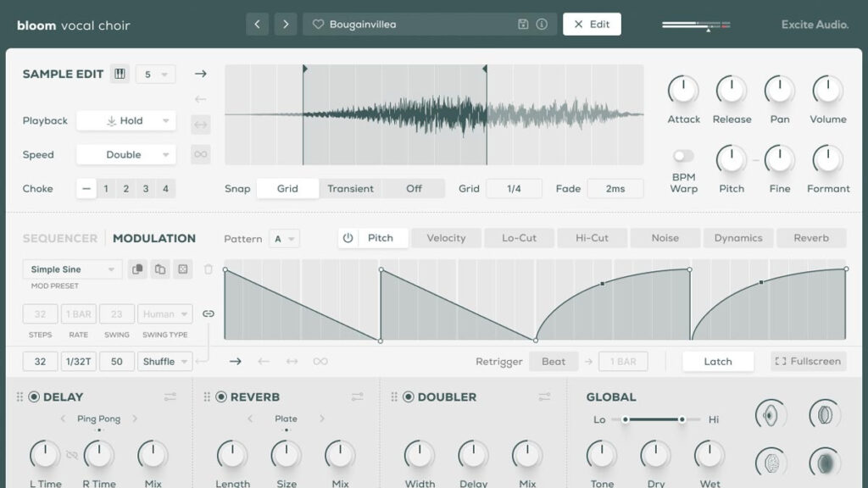Select modulation ping-pong direction icon

point(292,361)
